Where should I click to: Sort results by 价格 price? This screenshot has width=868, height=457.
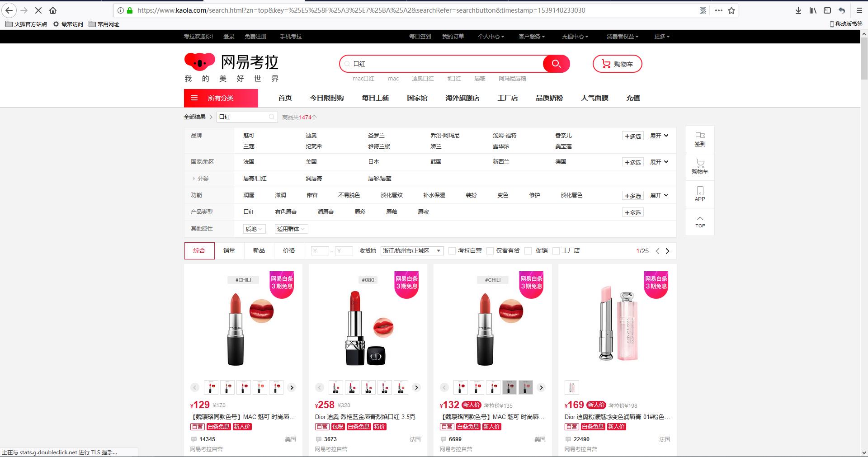(289, 251)
